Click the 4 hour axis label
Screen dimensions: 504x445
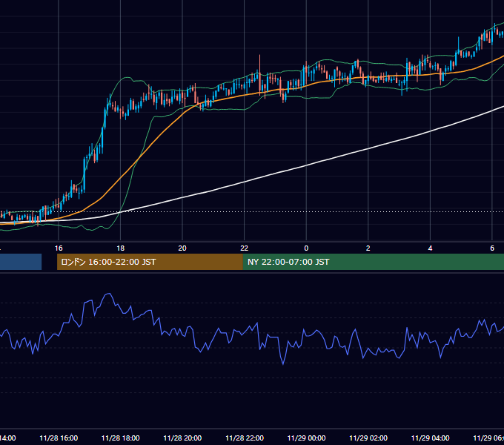pyautogui.click(x=430, y=248)
